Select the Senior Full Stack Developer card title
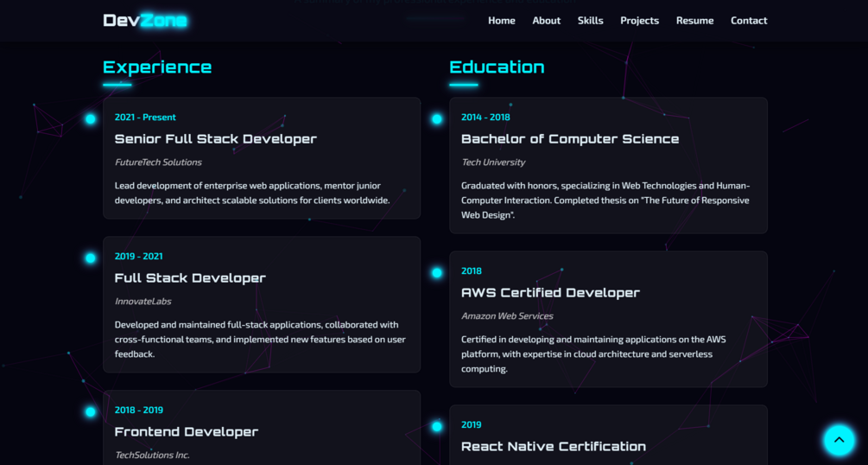 pos(215,139)
